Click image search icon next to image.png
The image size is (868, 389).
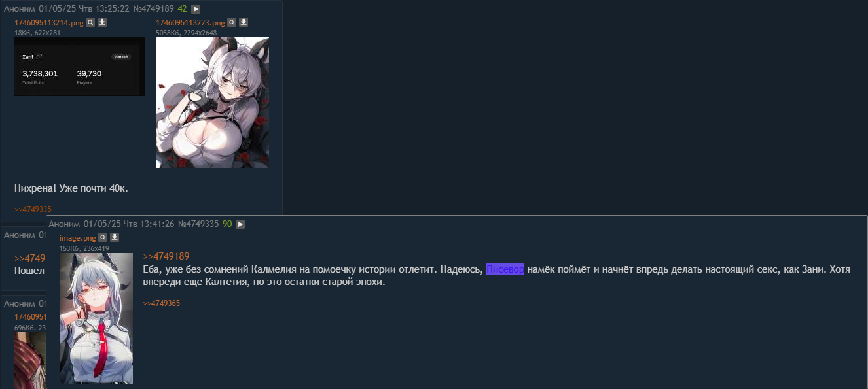(102, 237)
